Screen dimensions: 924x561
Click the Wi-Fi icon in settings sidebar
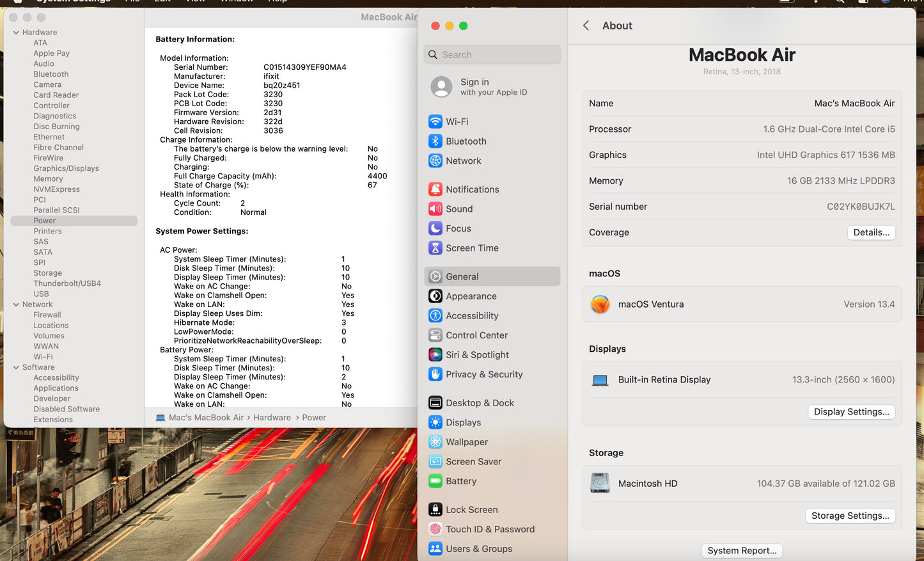coord(435,122)
